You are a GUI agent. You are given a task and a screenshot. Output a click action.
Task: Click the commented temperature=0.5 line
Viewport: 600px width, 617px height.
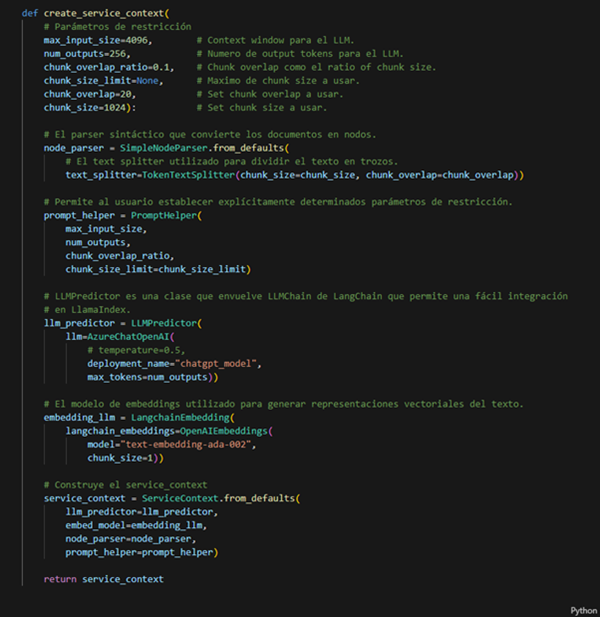136,350
